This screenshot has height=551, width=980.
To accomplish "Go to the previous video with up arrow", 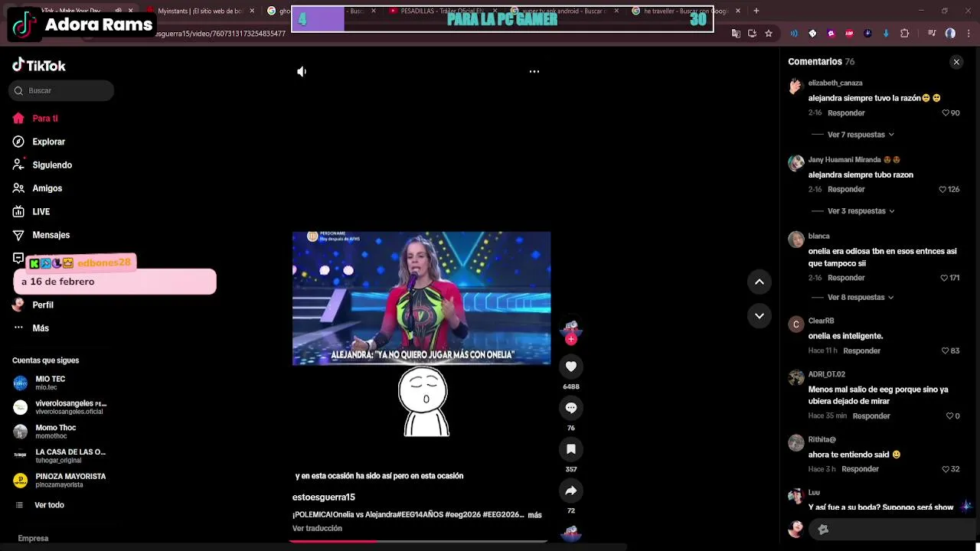I will click(x=759, y=282).
